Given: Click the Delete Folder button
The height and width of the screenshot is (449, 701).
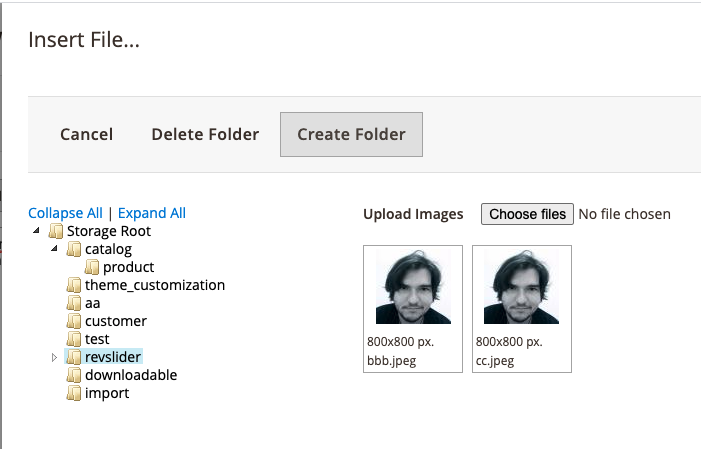Looking at the screenshot, I should point(205,134).
